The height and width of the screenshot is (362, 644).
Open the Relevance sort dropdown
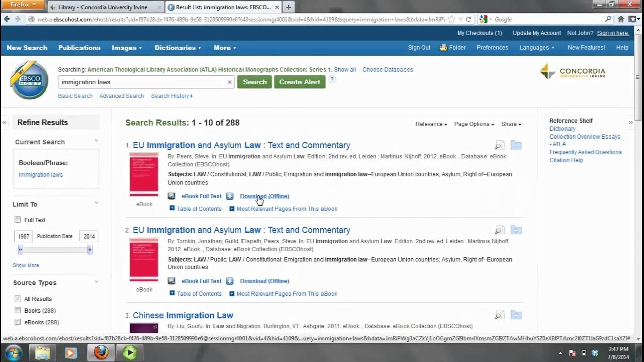tap(431, 124)
